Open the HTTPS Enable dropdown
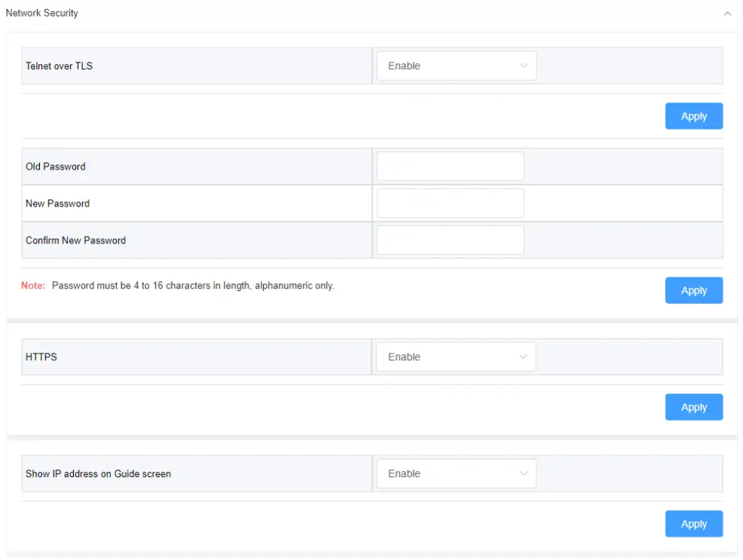The image size is (743, 560). point(455,357)
